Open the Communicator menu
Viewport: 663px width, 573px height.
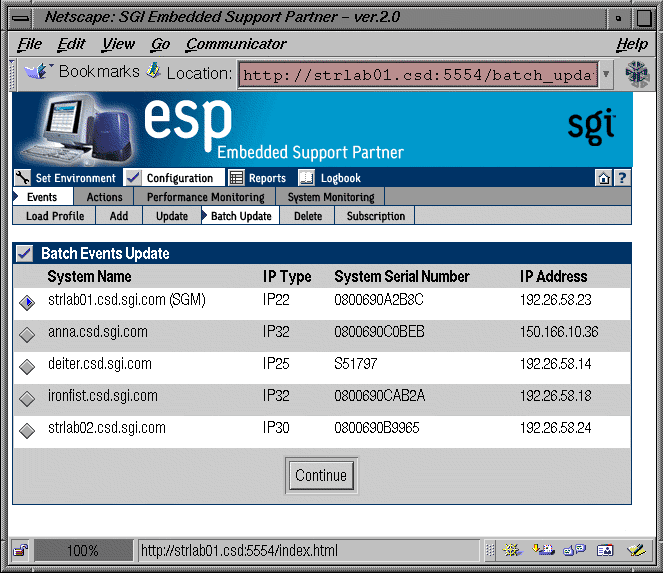tap(236, 44)
